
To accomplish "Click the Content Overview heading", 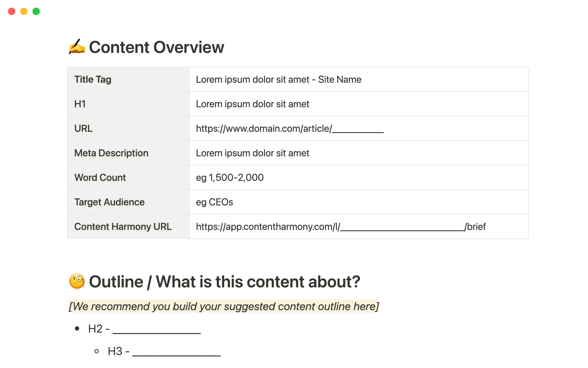I will [x=156, y=47].
